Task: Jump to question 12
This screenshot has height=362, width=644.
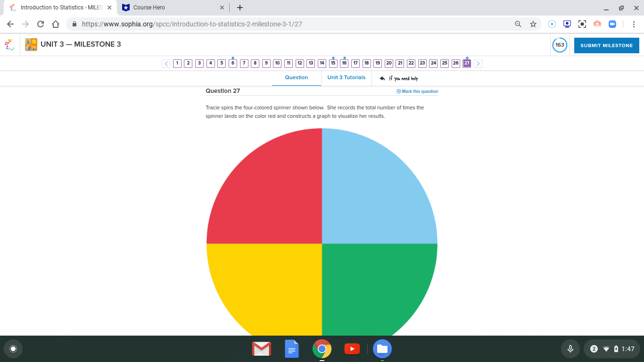Action: click(x=300, y=63)
